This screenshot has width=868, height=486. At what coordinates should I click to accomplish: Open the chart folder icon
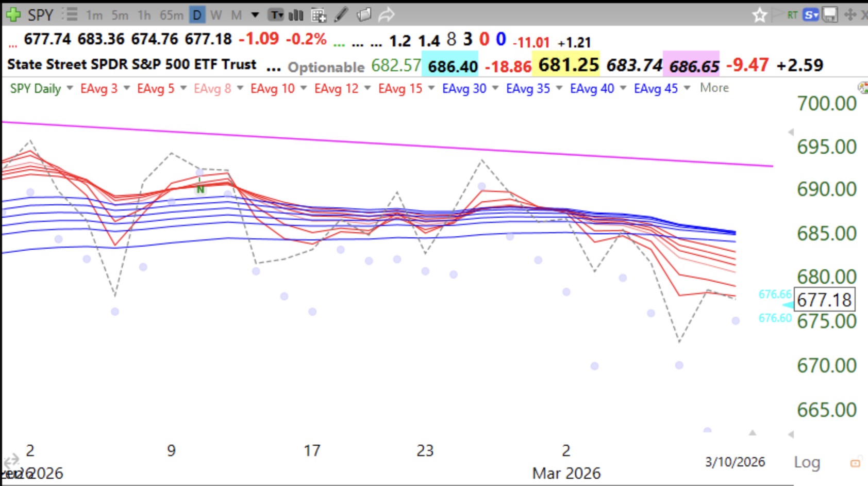tap(365, 15)
